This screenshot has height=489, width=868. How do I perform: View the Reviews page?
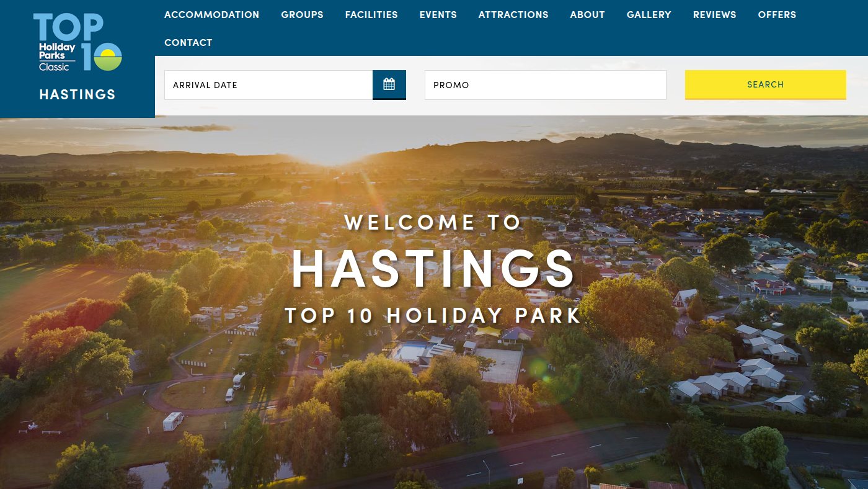(714, 14)
